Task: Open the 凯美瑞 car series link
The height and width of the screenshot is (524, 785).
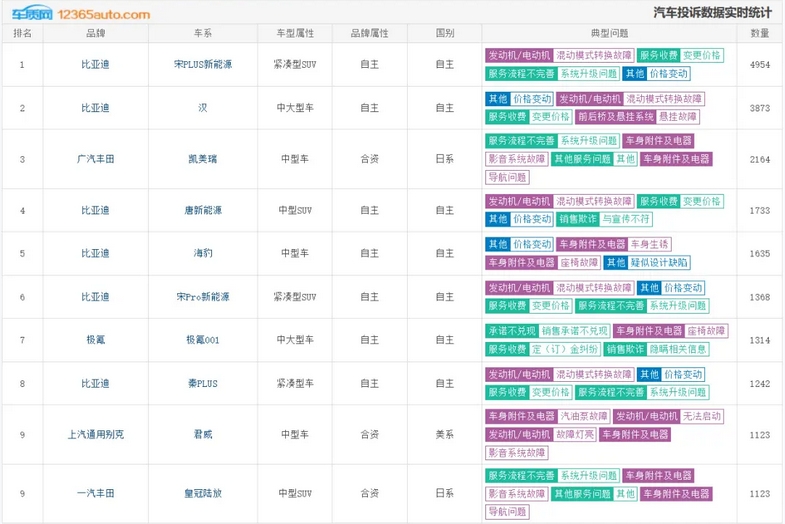Action: coord(203,159)
